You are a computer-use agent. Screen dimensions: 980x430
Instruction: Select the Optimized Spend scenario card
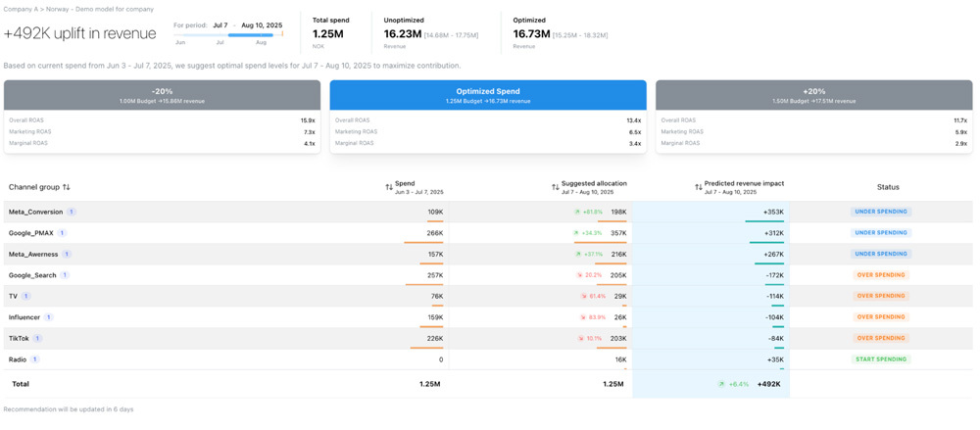488,117
